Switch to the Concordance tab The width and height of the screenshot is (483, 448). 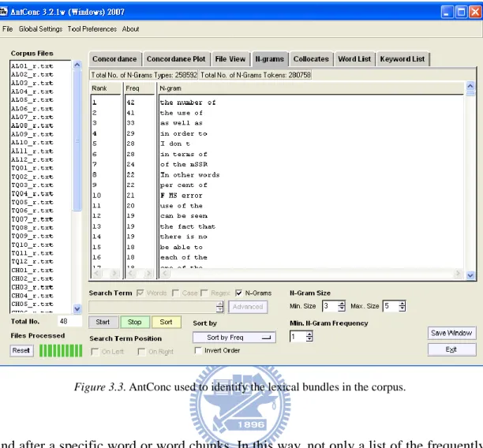click(x=114, y=59)
